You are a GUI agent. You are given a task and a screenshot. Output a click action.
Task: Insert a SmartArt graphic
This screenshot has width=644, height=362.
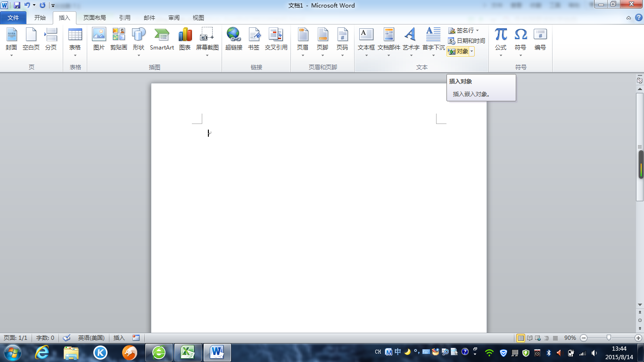[162, 39]
